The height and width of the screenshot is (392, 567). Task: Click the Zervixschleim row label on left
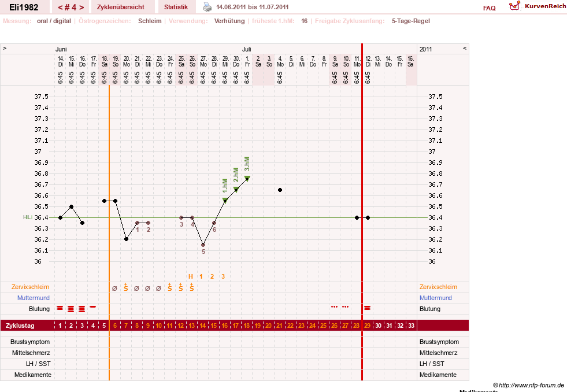pyautogui.click(x=30, y=287)
